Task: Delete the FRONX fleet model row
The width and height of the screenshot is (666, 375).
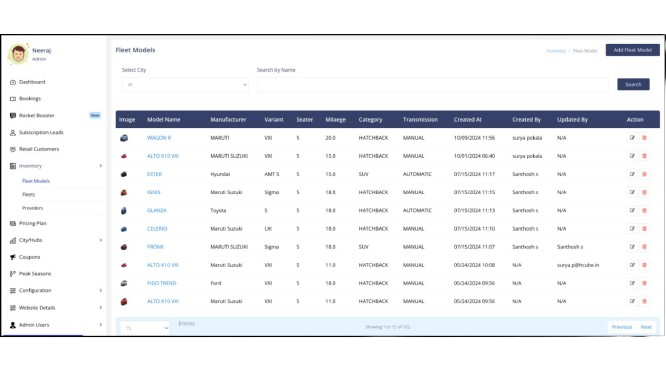Action: pos(644,247)
